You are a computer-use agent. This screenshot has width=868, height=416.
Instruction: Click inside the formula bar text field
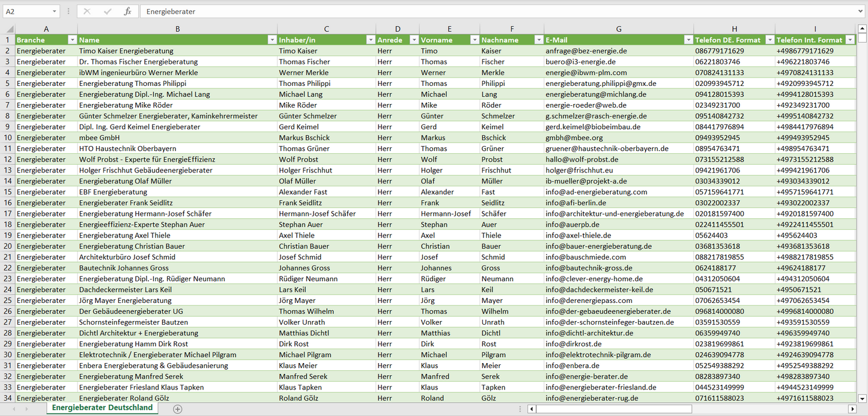click(x=481, y=11)
